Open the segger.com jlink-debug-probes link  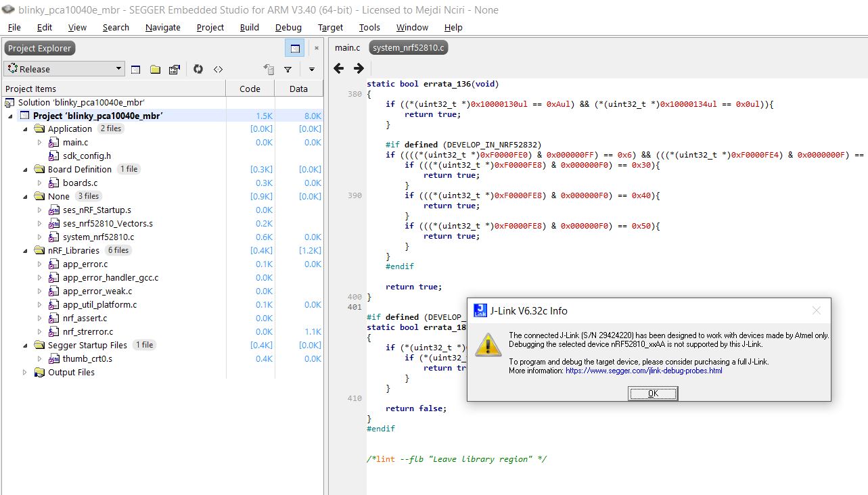pyautogui.click(x=643, y=371)
